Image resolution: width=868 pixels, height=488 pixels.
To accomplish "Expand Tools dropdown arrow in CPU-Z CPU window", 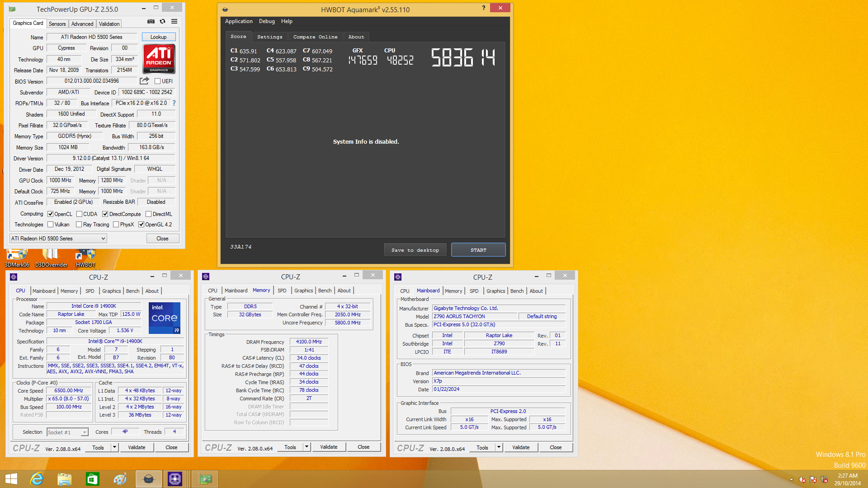I will [x=114, y=447].
